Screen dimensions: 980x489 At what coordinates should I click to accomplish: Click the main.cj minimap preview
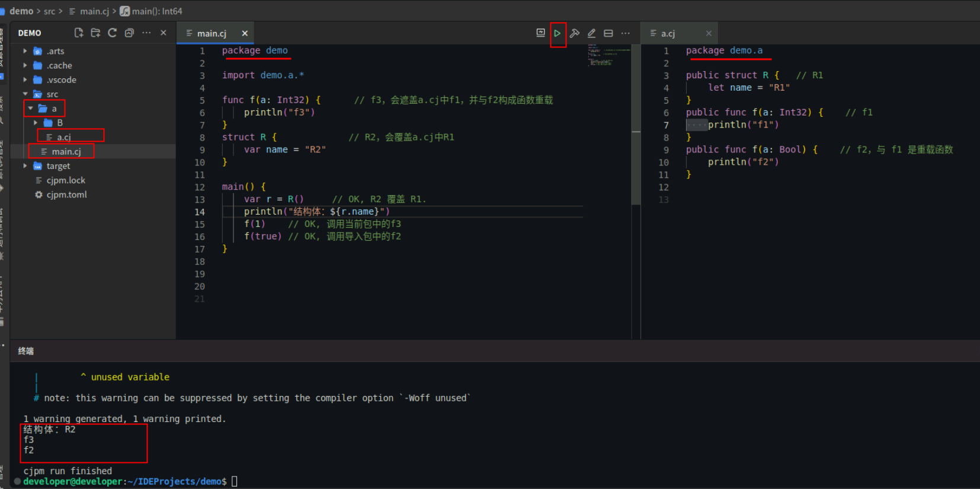coord(608,55)
